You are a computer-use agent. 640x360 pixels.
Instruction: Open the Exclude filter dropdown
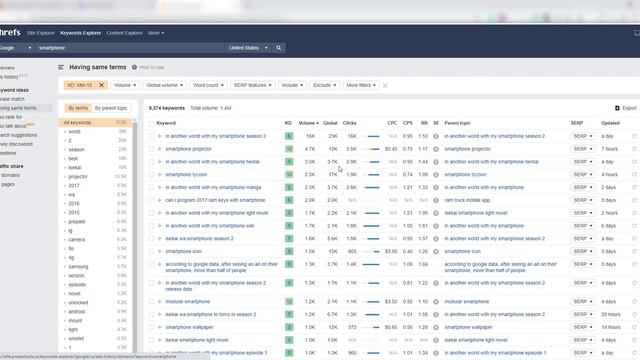point(324,85)
